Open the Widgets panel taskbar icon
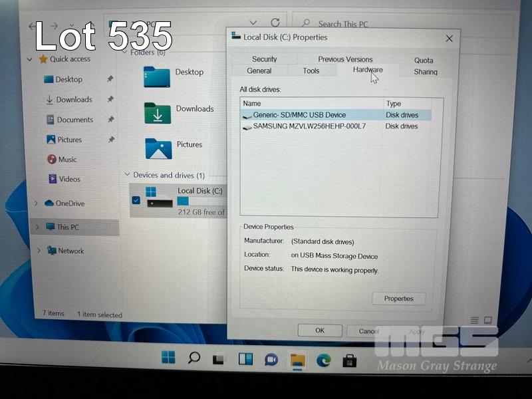 [245, 359]
